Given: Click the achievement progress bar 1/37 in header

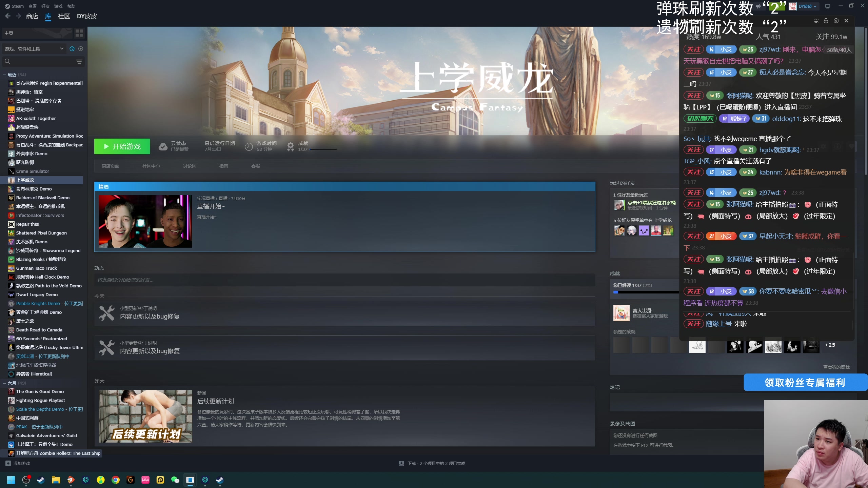Looking at the screenshot, I should (x=323, y=149).
